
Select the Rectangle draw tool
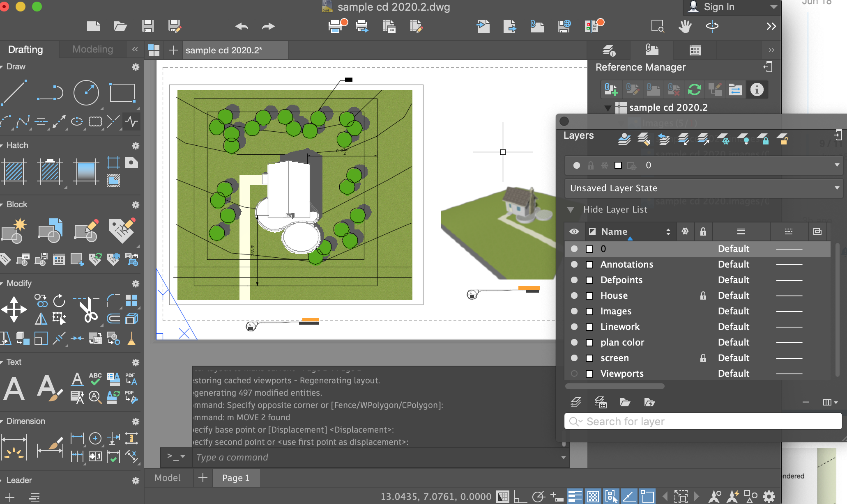[122, 92]
